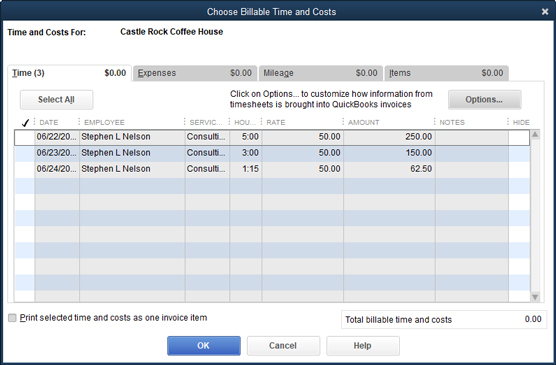This screenshot has width=556, height=365.
Task: Click the checkmark column header icon
Action: tap(25, 123)
